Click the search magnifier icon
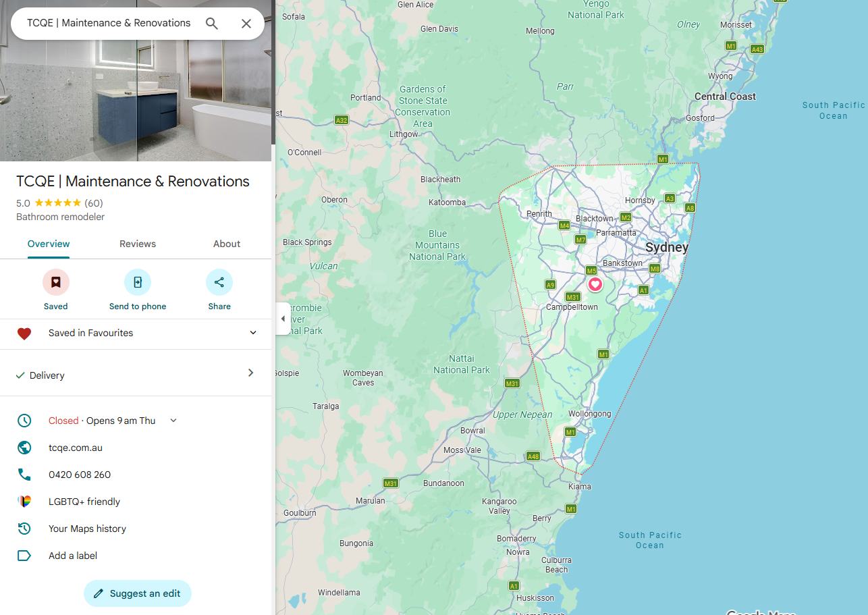This screenshot has width=868, height=615. (x=212, y=24)
